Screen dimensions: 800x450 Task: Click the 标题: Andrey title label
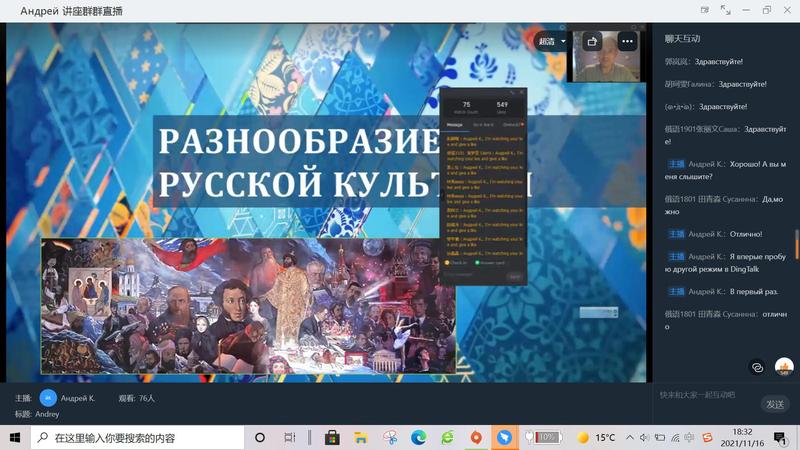pos(37,414)
